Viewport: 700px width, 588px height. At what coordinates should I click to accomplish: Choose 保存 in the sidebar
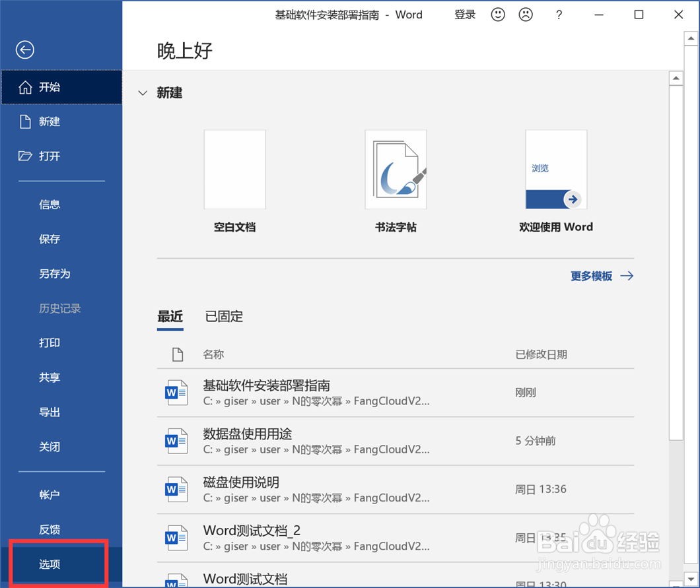61,239
